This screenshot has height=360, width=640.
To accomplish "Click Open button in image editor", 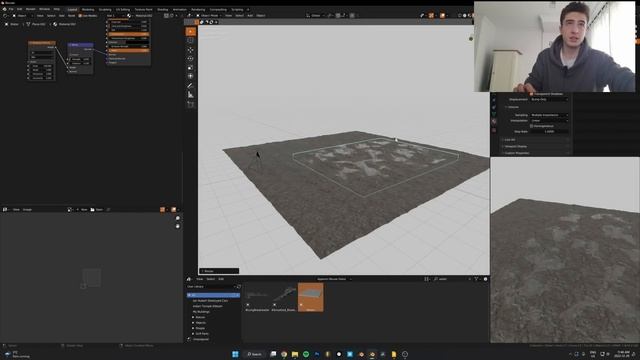I will (x=97, y=209).
